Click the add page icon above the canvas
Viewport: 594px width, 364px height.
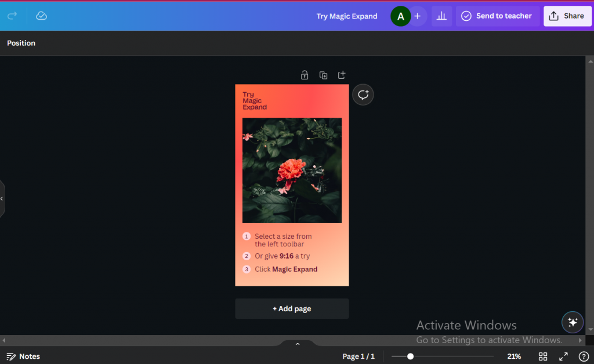pyautogui.click(x=342, y=75)
